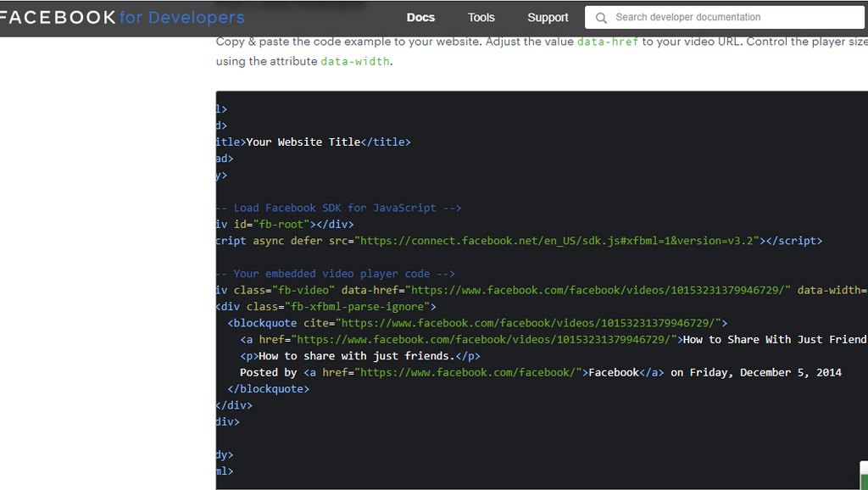This screenshot has height=490, width=868.
Task: Click the fb-video data-href URL string
Action: pos(598,290)
